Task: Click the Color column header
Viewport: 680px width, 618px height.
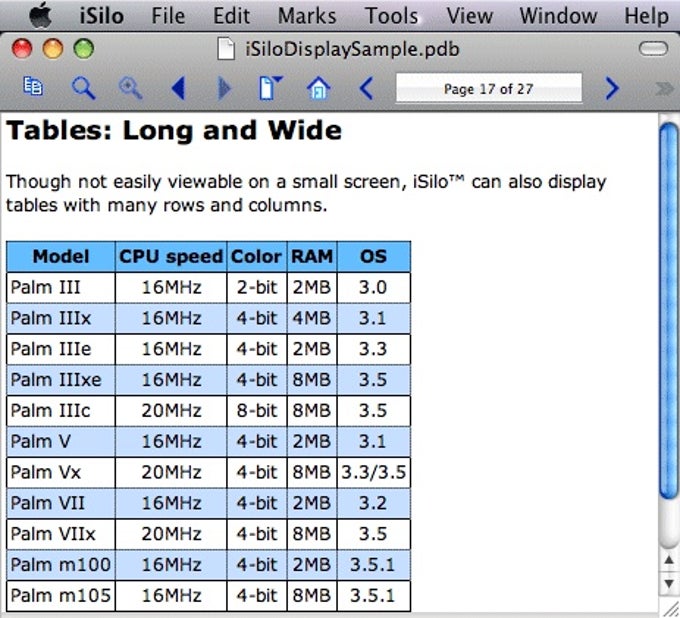Action: 256,256
